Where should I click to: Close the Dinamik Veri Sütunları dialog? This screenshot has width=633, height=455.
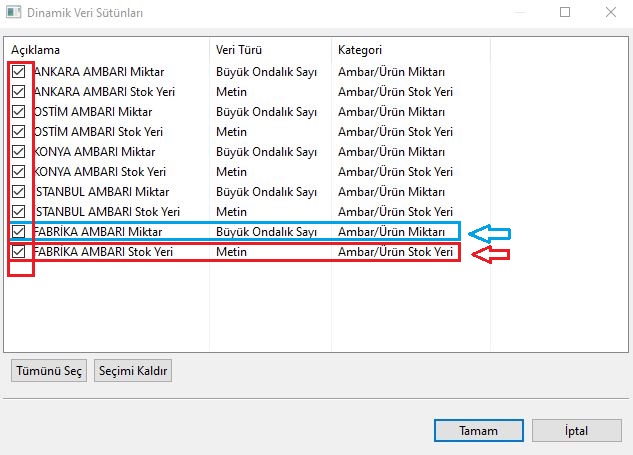[610, 13]
